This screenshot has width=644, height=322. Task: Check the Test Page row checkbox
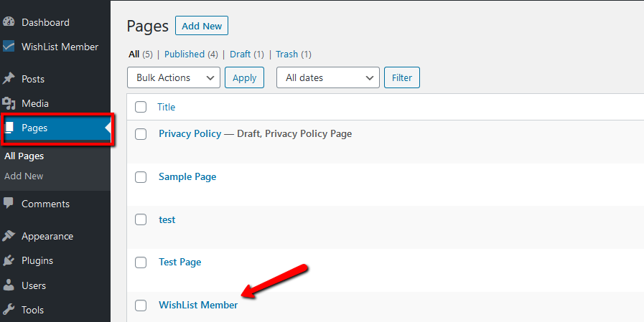click(141, 262)
